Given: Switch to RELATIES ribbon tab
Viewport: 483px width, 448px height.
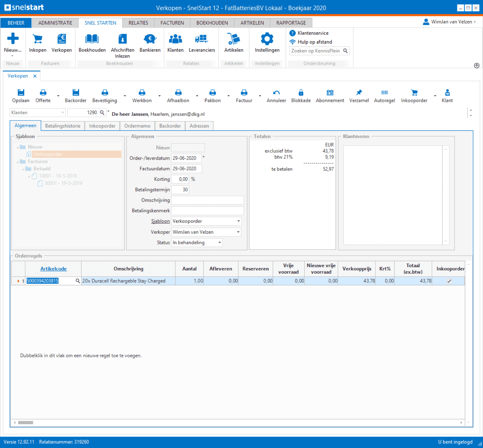Looking at the screenshot, I should click(x=138, y=23).
